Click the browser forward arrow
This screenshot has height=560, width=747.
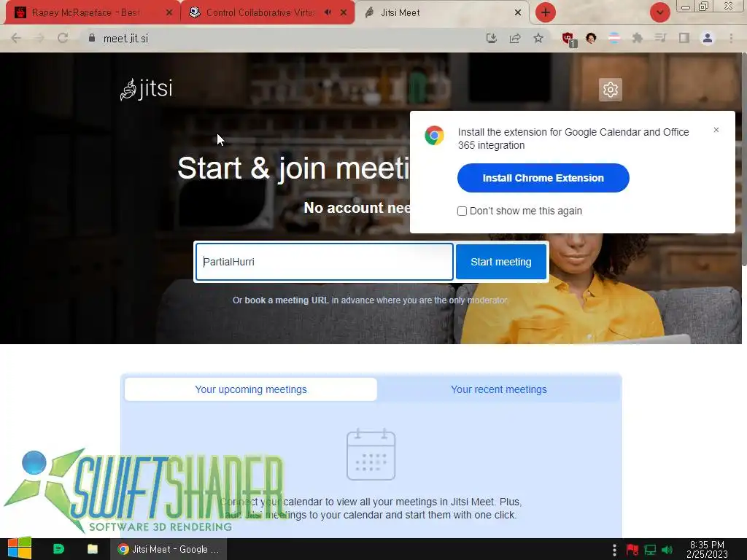39,38
